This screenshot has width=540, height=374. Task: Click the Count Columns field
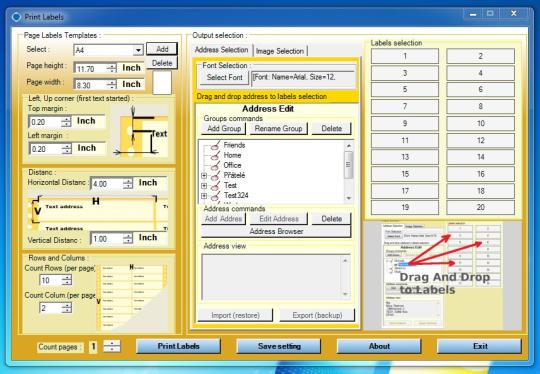[x=51, y=308]
